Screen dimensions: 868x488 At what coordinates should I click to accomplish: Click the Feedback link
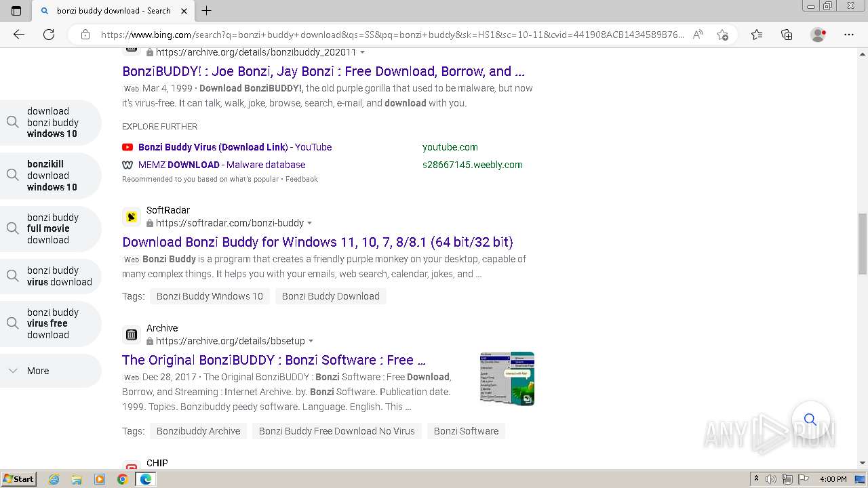pyautogui.click(x=301, y=179)
